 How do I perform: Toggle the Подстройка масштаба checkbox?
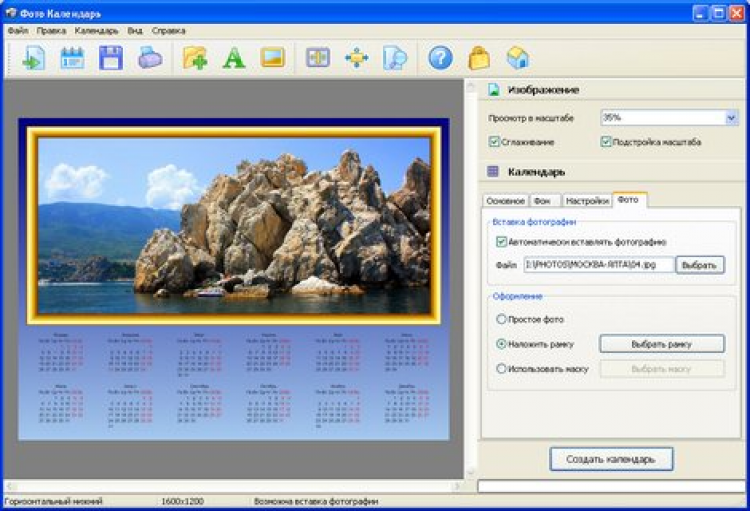(606, 142)
